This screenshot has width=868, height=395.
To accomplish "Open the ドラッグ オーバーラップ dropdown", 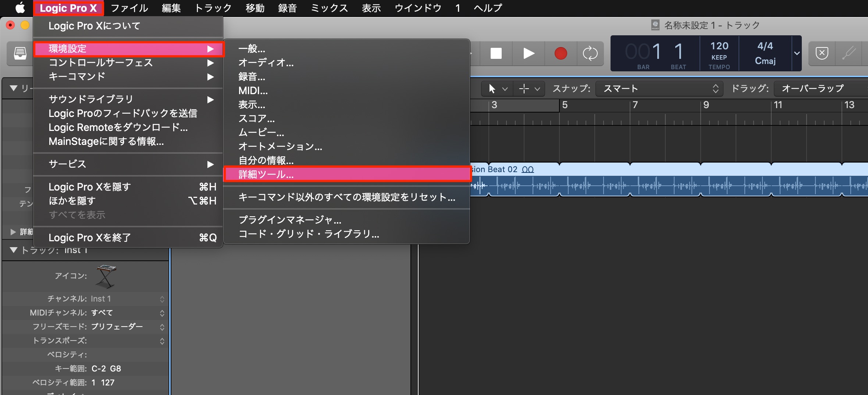I will click(x=820, y=89).
